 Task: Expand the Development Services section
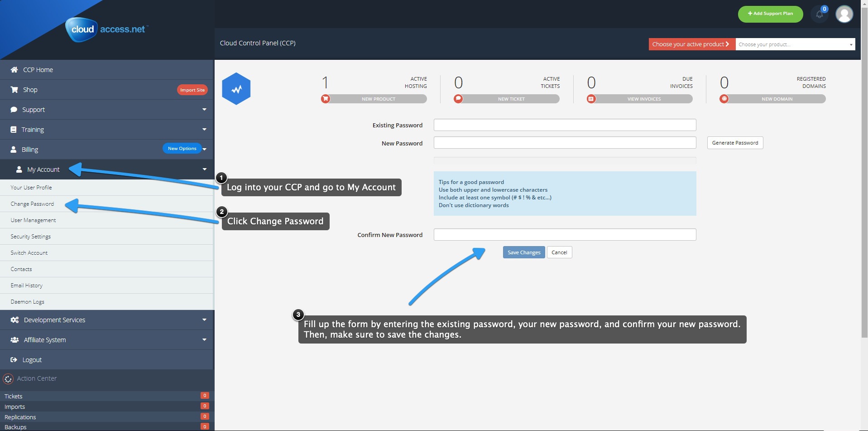(x=107, y=320)
